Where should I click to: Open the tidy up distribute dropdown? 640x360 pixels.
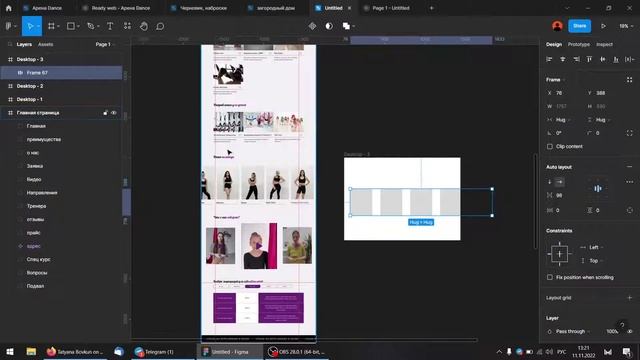pos(629,59)
